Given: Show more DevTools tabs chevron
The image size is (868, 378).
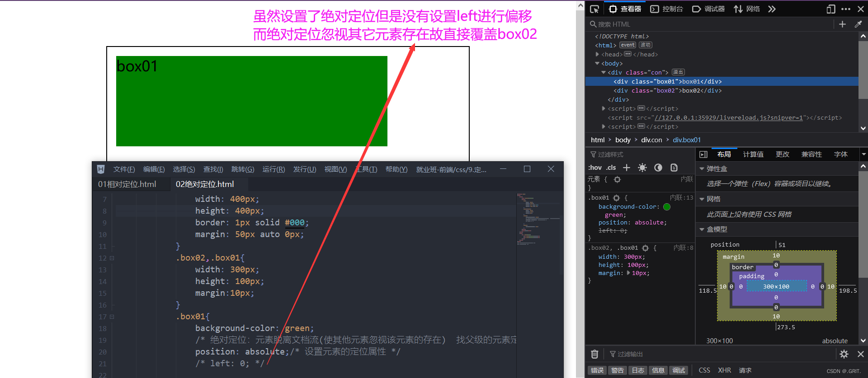Looking at the screenshot, I should 772,9.
